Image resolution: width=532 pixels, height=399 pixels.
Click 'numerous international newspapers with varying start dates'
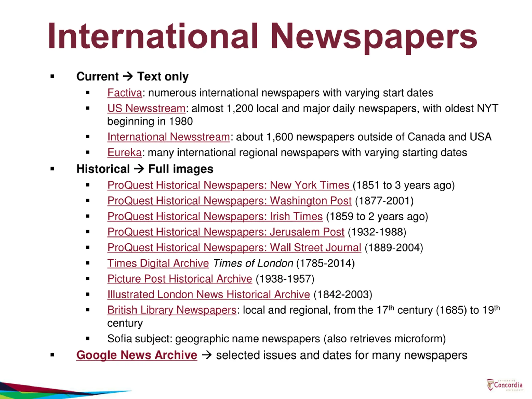pos(291,93)
